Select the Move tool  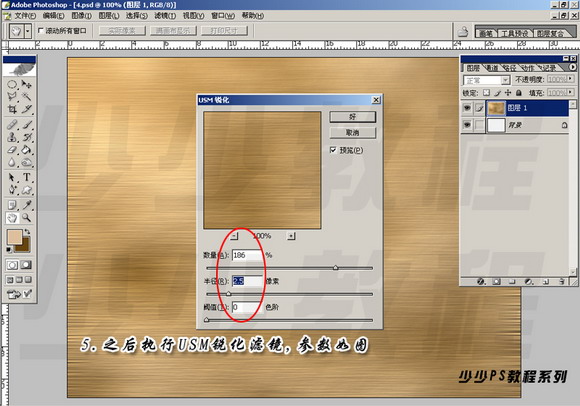tap(27, 85)
